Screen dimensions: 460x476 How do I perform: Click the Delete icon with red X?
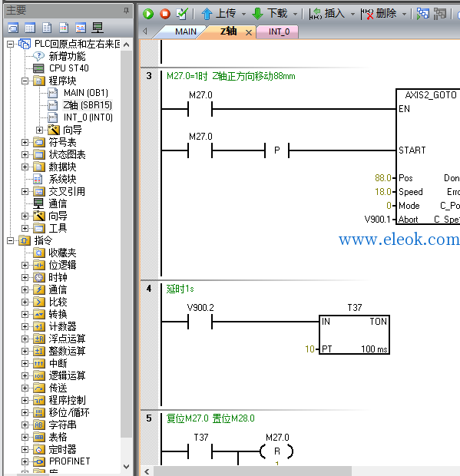(x=367, y=14)
